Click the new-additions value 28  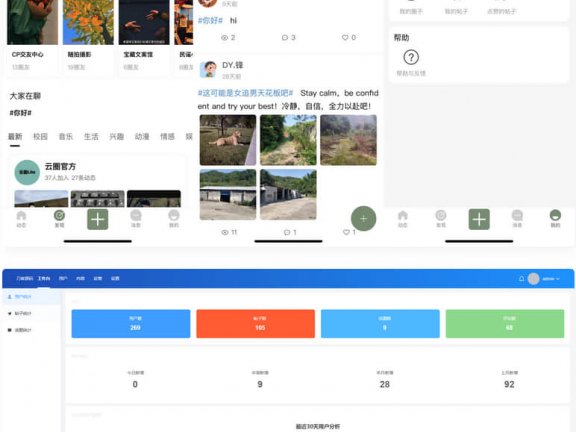click(384, 384)
